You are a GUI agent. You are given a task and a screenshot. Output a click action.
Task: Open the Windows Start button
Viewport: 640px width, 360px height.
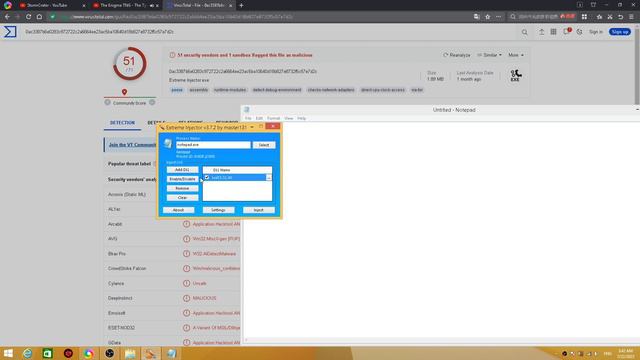[8, 353]
